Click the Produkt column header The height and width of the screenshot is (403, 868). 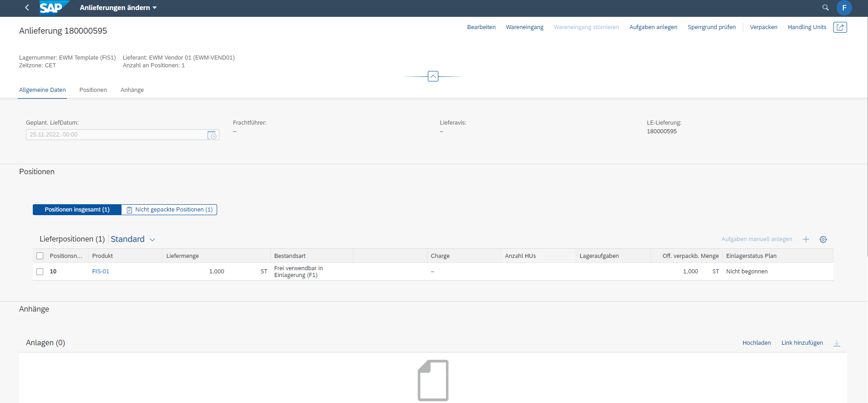point(126,256)
